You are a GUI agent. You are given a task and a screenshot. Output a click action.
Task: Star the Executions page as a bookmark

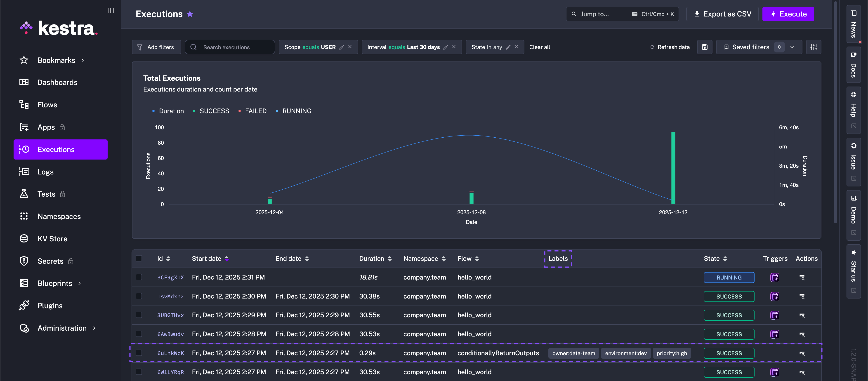190,14
